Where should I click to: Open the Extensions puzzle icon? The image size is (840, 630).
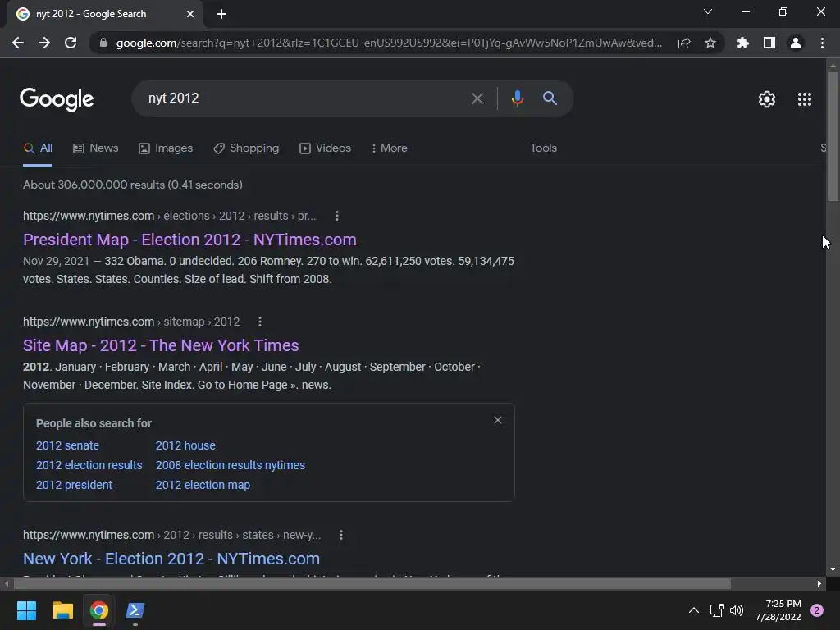[742, 43]
